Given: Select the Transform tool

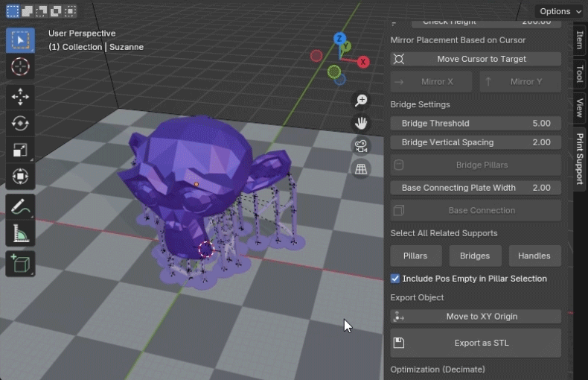Looking at the screenshot, I should (20, 177).
